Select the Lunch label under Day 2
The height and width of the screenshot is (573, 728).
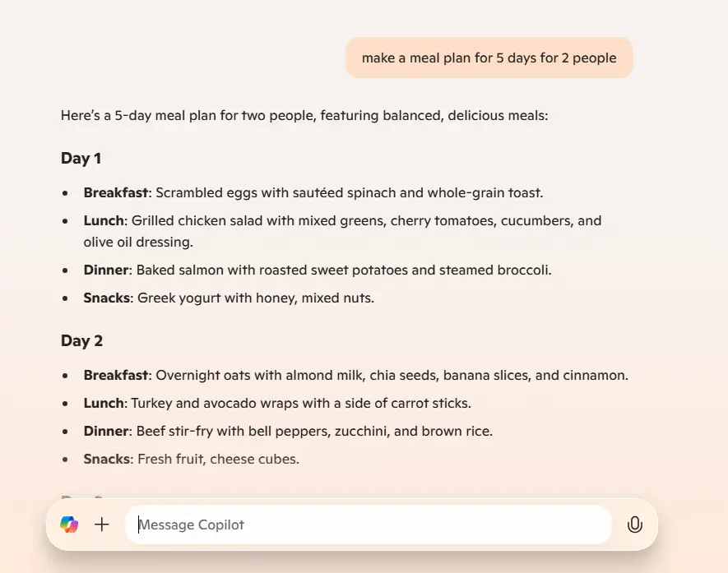click(x=104, y=404)
